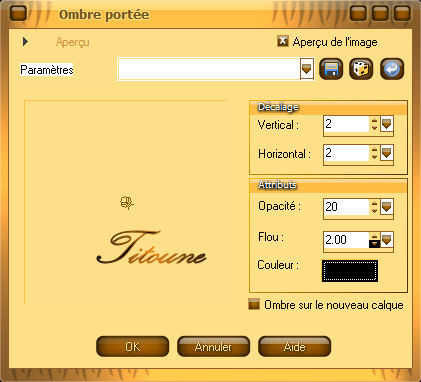Open help with the Aide button
The width and height of the screenshot is (421, 382).
point(295,346)
